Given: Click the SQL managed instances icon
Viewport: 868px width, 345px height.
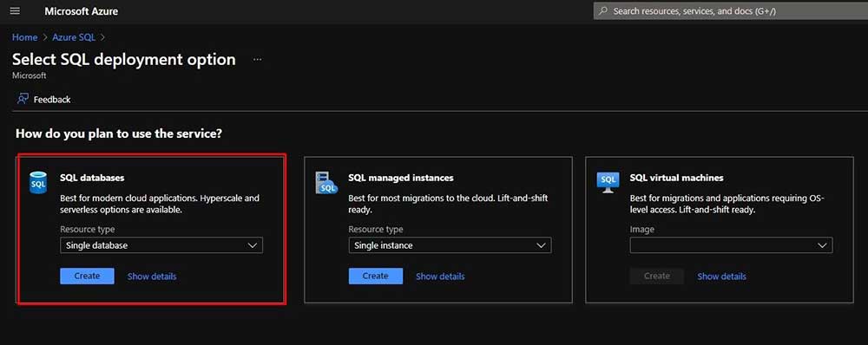Looking at the screenshot, I should [326, 182].
